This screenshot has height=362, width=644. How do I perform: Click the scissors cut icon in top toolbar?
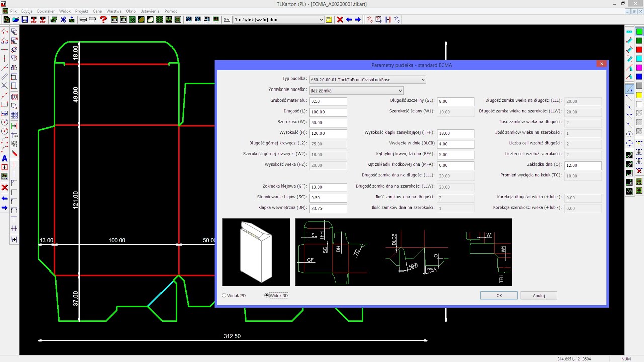tap(63, 20)
